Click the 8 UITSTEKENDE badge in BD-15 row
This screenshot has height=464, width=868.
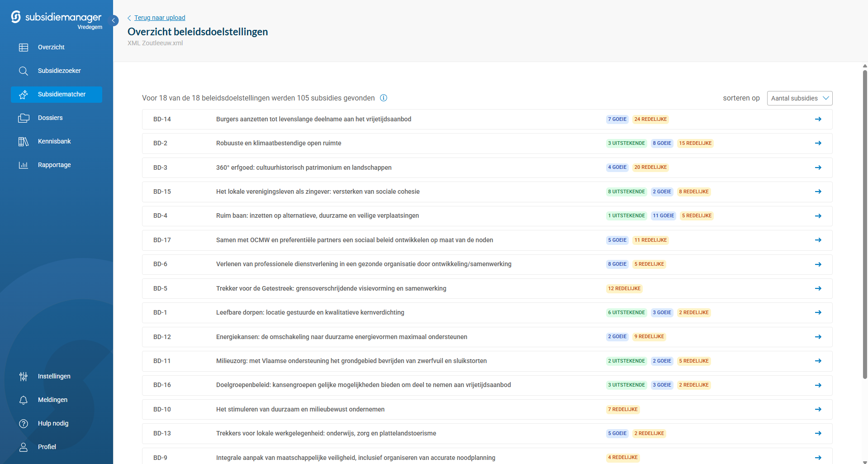click(626, 191)
